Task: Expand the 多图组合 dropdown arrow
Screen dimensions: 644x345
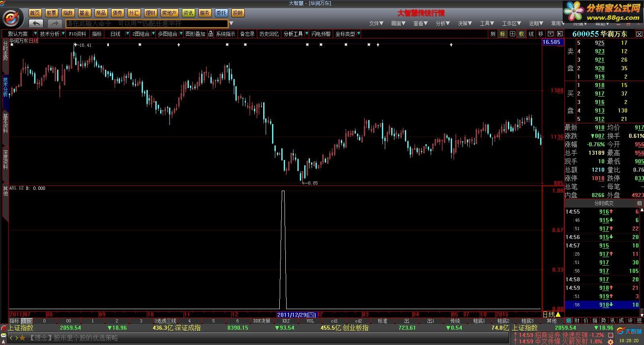Action: click(x=181, y=34)
